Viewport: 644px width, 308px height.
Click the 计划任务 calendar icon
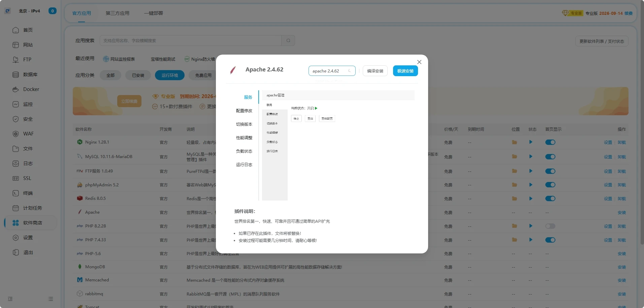click(x=15, y=208)
